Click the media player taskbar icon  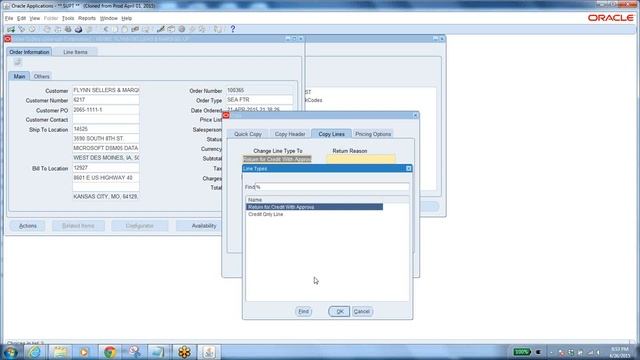84,352
